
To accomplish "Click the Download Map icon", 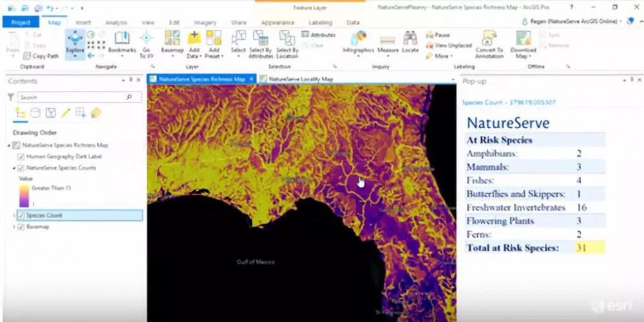I will click(523, 38).
